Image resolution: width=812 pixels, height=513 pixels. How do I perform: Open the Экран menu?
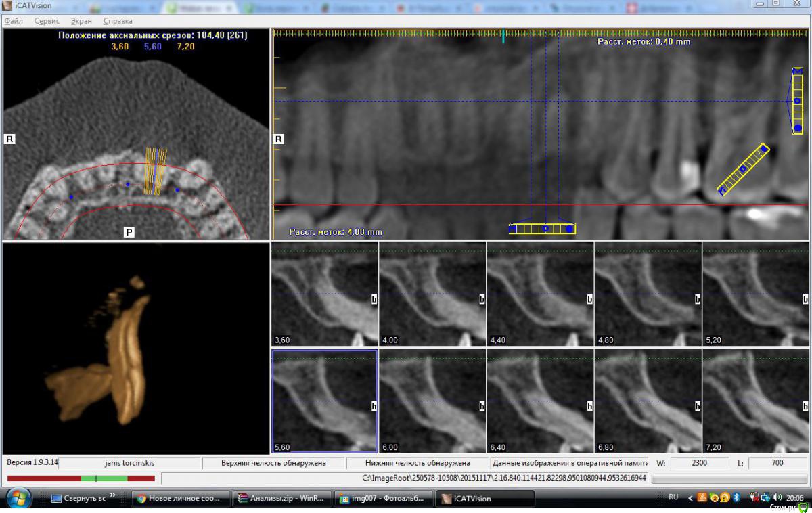click(x=81, y=21)
